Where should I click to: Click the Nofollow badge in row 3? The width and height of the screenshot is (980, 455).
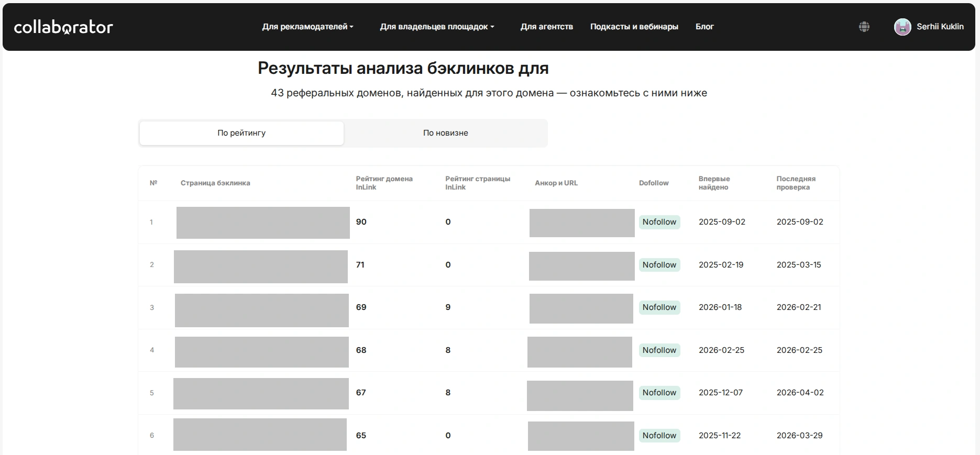point(659,307)
